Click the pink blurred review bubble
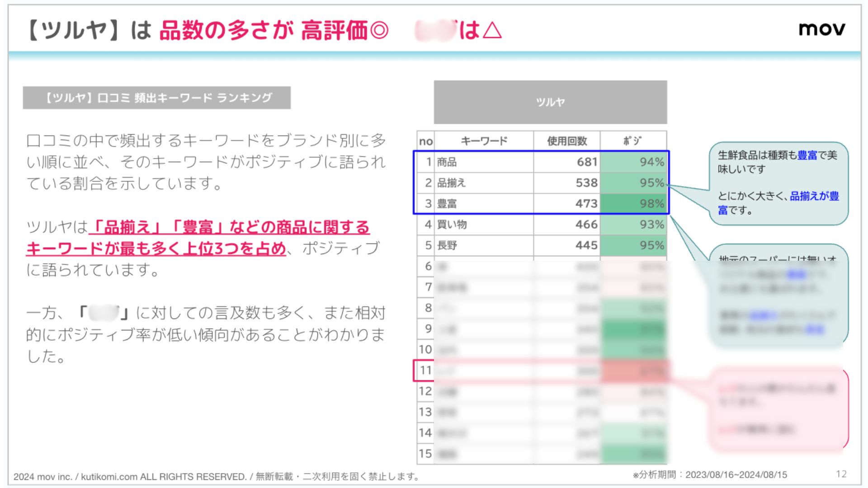The width and height of the screenshot is (868, 488). point(778,409)
